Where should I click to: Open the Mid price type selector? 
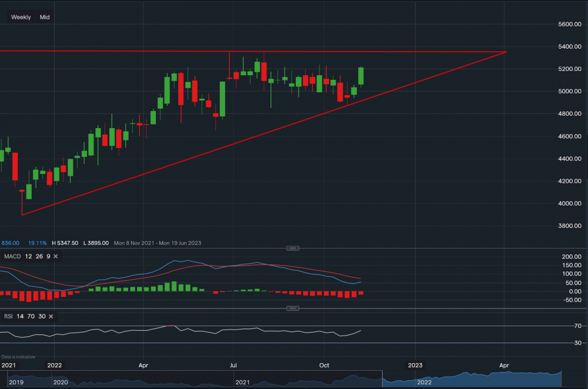coord(44,17)
